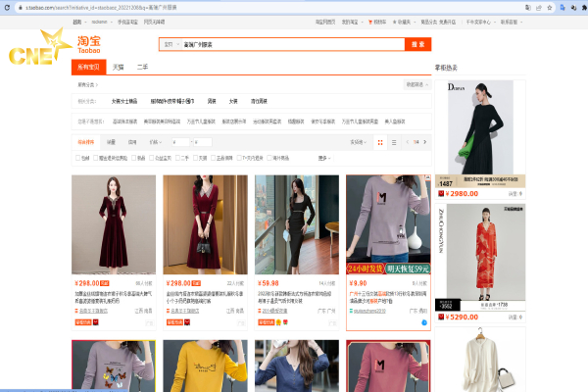
Task: Sort results by 销量 tab
Action: point(111,142)
